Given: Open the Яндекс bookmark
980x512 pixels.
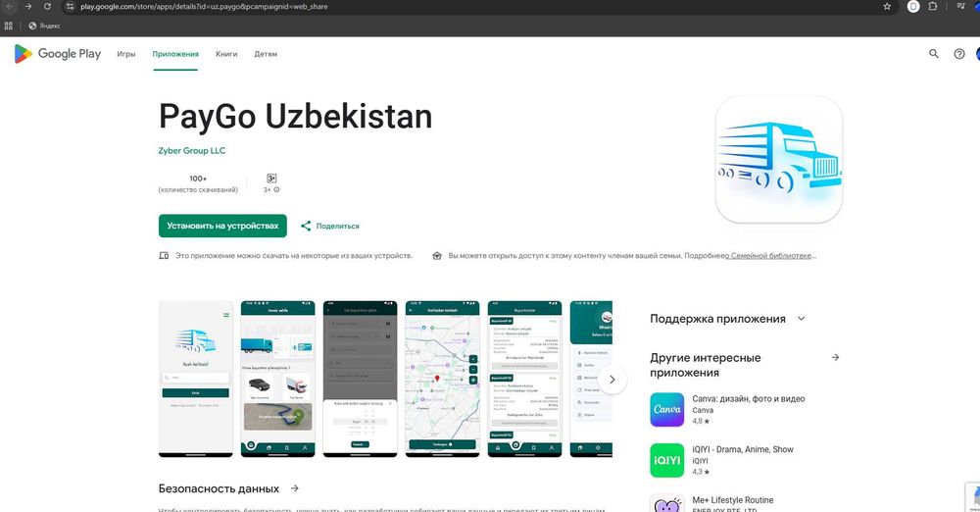Looking at the screenshot, I should (44, 26).
